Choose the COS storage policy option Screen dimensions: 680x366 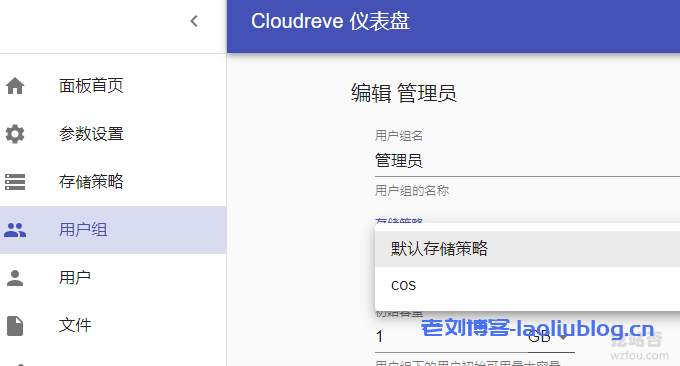pos(527,285)
